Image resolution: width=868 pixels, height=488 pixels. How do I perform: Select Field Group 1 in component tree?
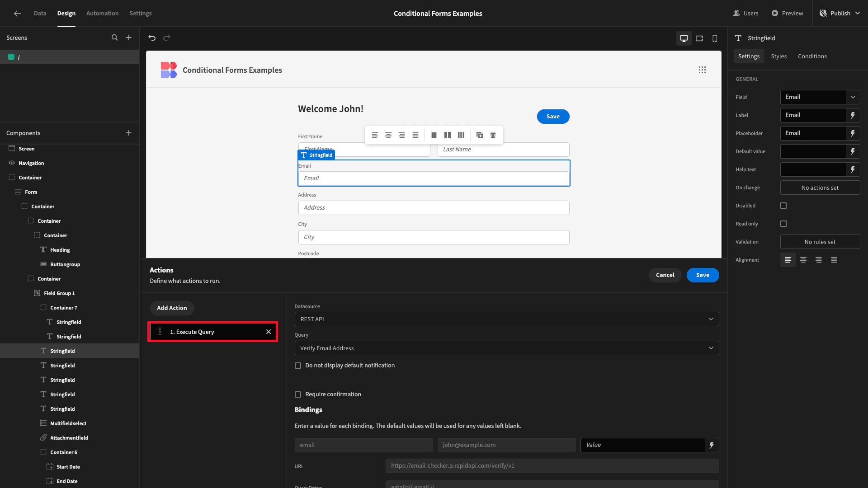(59, 293)
